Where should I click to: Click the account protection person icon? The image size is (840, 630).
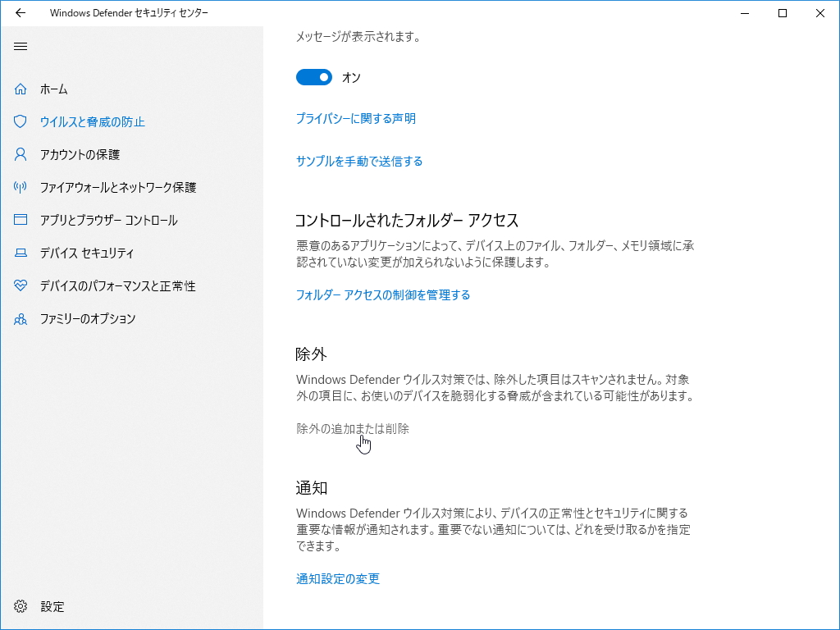click(x=21, y=154)
